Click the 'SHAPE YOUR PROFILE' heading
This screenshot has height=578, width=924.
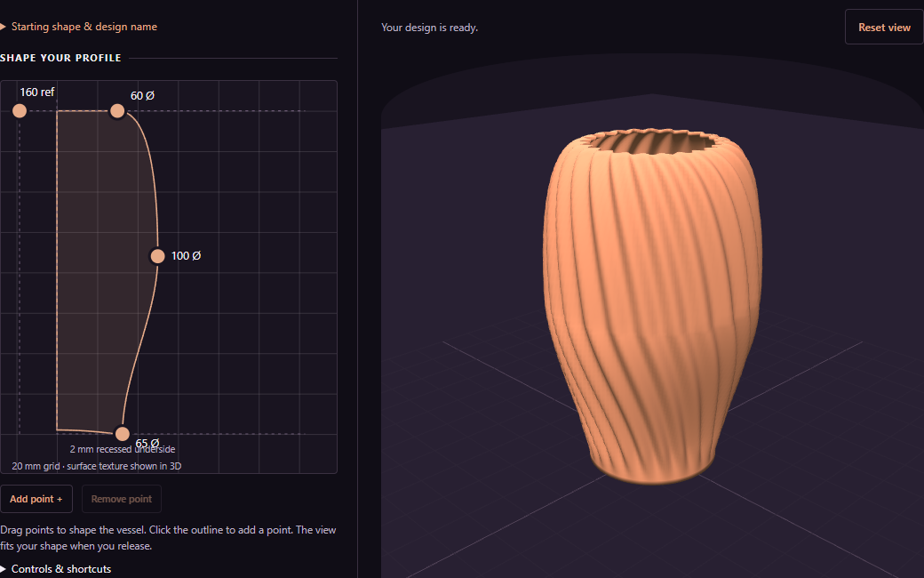click(x=60, y=58)
